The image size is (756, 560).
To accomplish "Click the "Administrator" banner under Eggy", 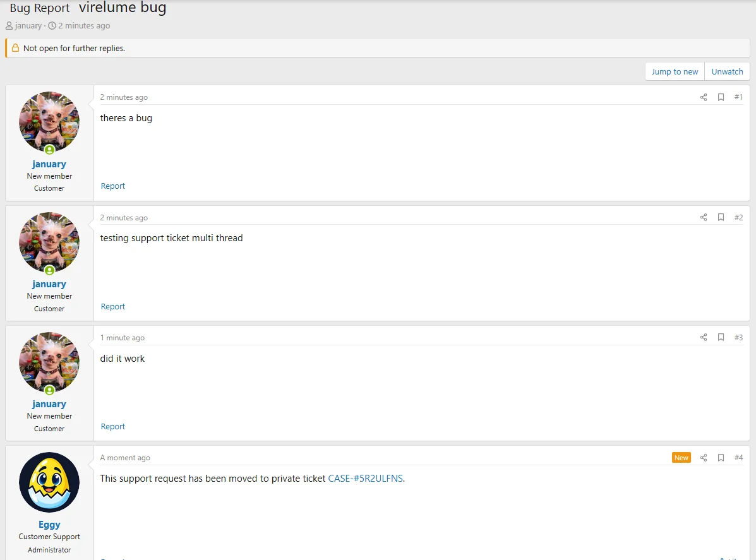I will [x=49, y=550].
